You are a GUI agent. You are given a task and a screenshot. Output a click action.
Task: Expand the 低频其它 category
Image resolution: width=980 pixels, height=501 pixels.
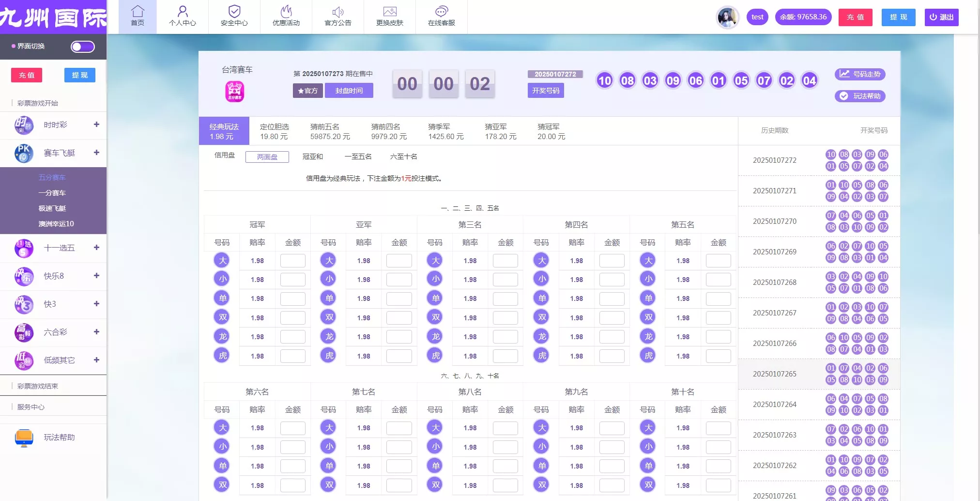(x=96, y=360)
